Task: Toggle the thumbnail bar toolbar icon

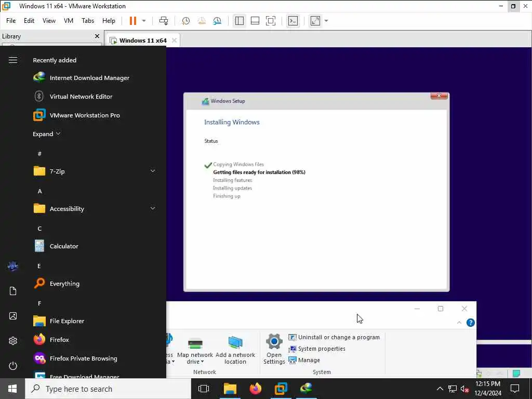Action: click(x=255, y=21)
